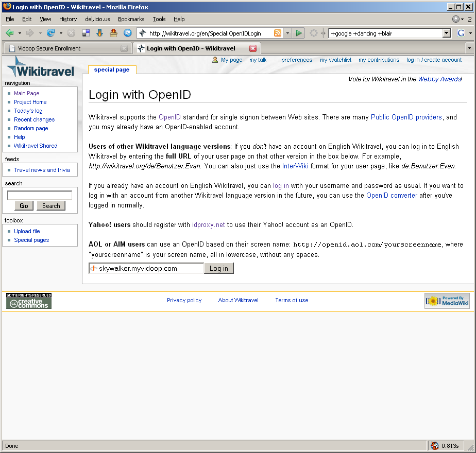The image size is (476, 453).
Task: Open the InterWiki link
Action: (295, 166)
